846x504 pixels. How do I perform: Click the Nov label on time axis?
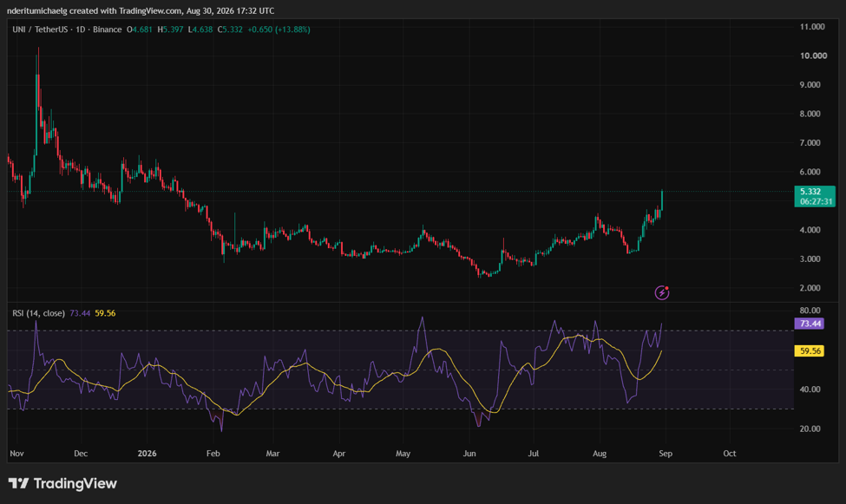(x=16, y=454)
